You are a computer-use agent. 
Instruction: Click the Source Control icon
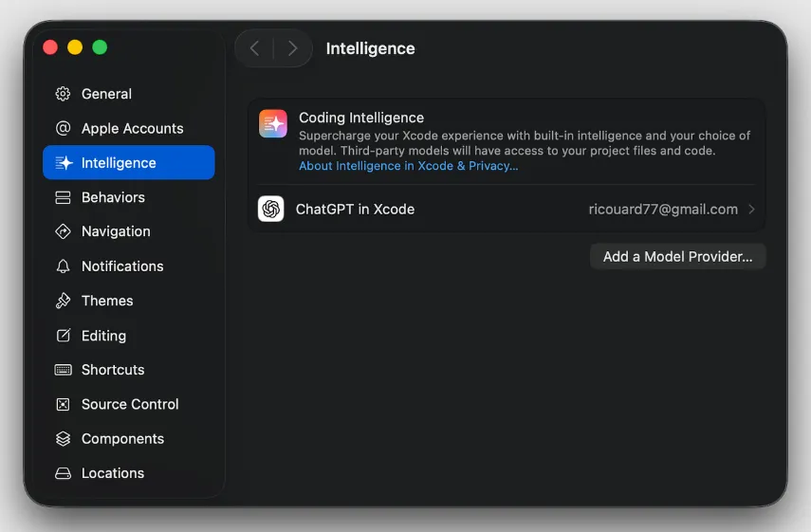64,404
